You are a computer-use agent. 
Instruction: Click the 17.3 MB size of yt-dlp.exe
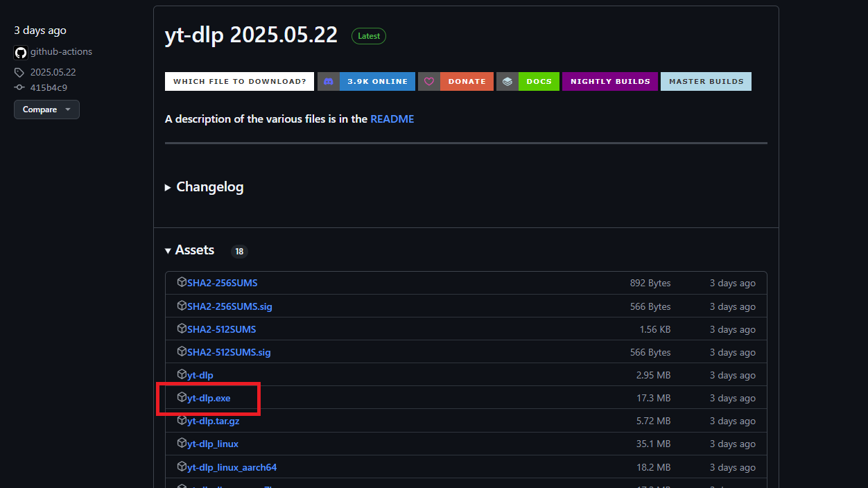(x=654, y=398)
